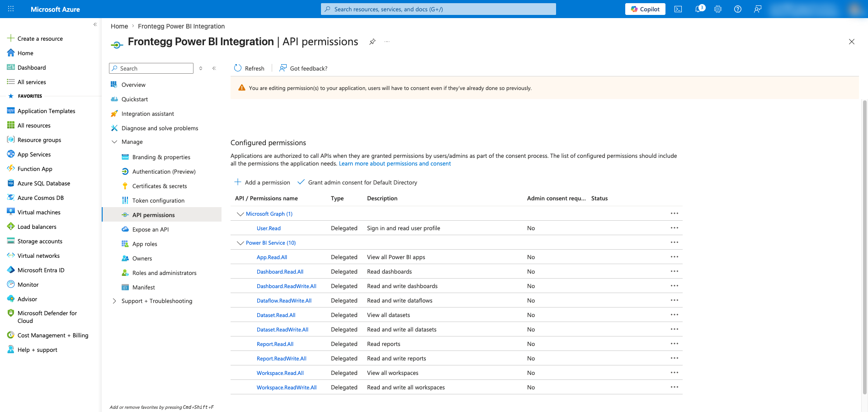The height and width of the screenshot is (412, 868).
Task: Open more options for User.Read row
Action: tap(675, 228)
